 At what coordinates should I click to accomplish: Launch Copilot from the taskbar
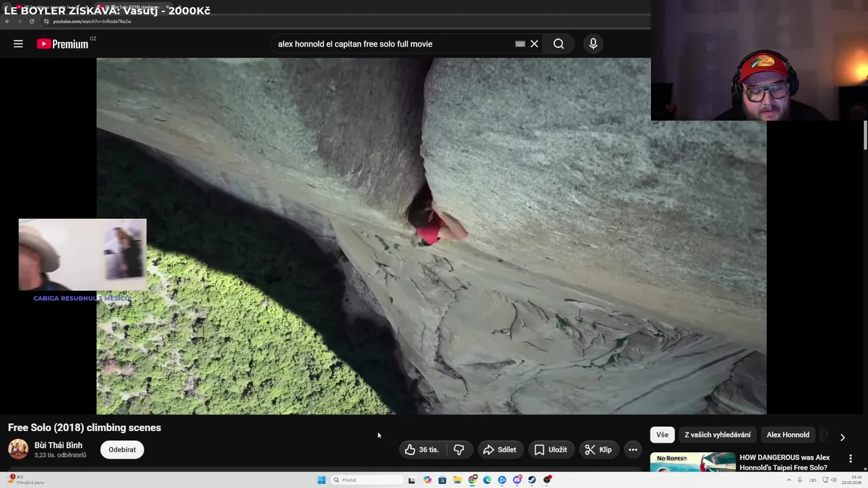(x=427, y=480)
